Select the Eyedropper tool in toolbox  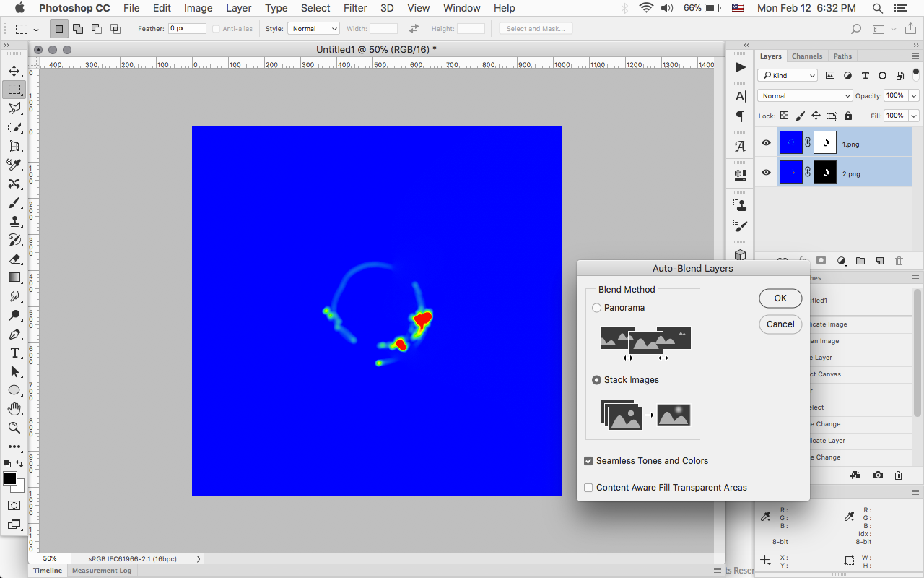point(14,165)
